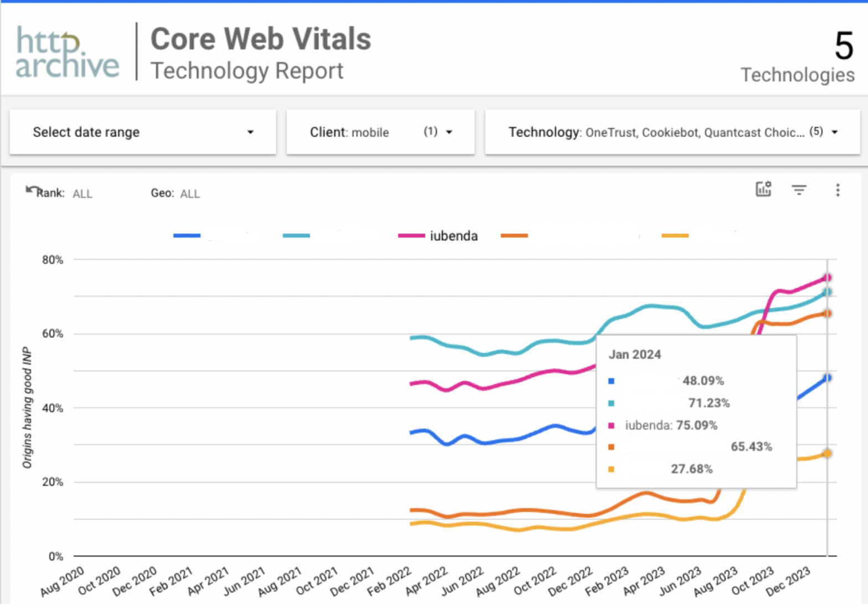Viewport: 868px width, 607px height.
Task: Click the Jan 2024 data tooltip
Action: click(x=696, y=410)
